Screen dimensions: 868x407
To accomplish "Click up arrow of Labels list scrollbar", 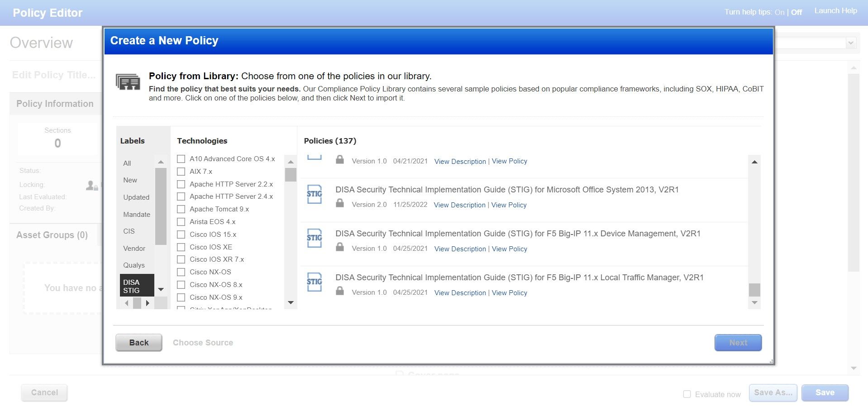I will click(161, 162).
